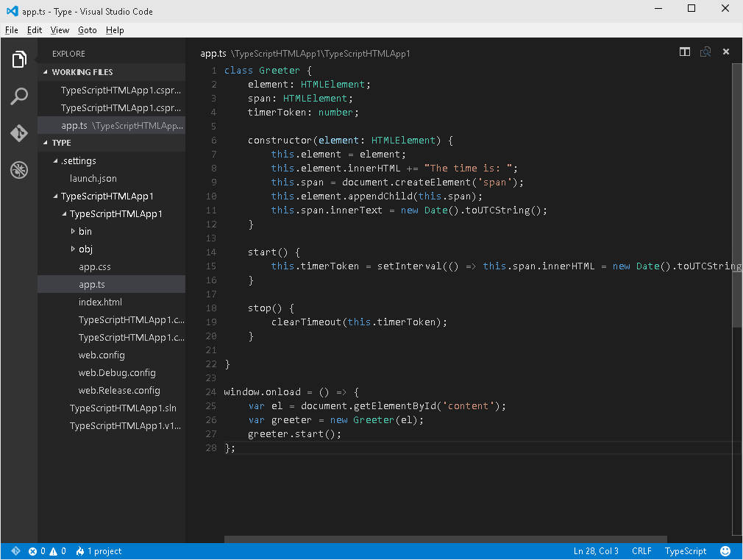Viewport: 743px width, 560px height.
Task: Change language mode via TypeScript indicator
Action: coord(685,551)
